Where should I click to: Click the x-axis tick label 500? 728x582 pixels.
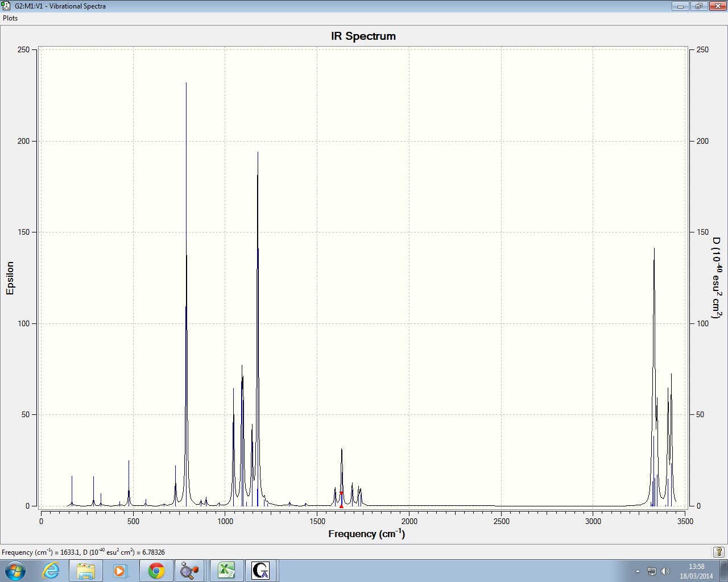(x=133, y=521)
